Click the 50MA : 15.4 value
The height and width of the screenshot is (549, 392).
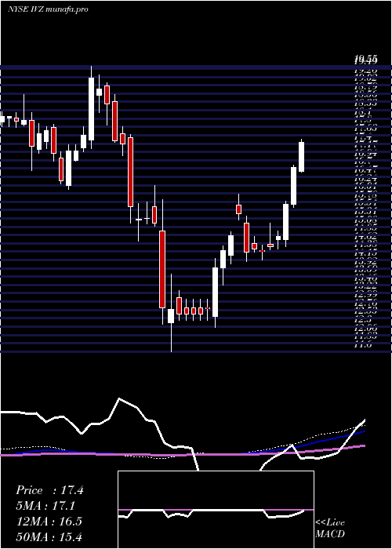pos(49,536)
